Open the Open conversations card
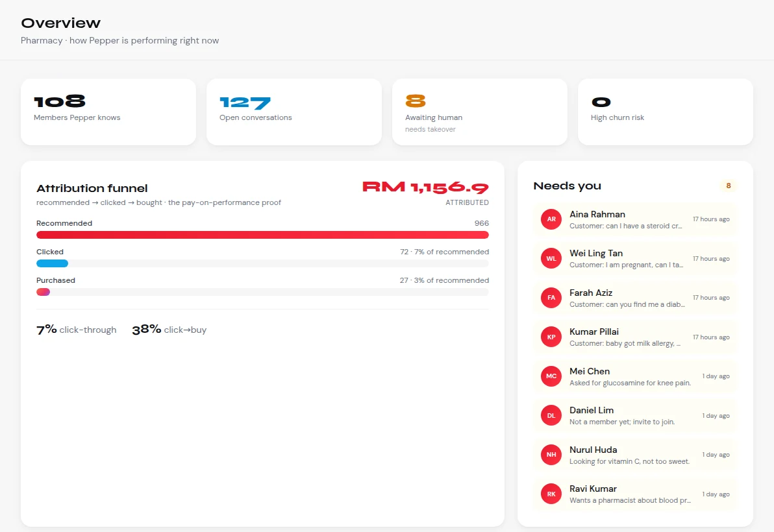 (x=293, y=112)
